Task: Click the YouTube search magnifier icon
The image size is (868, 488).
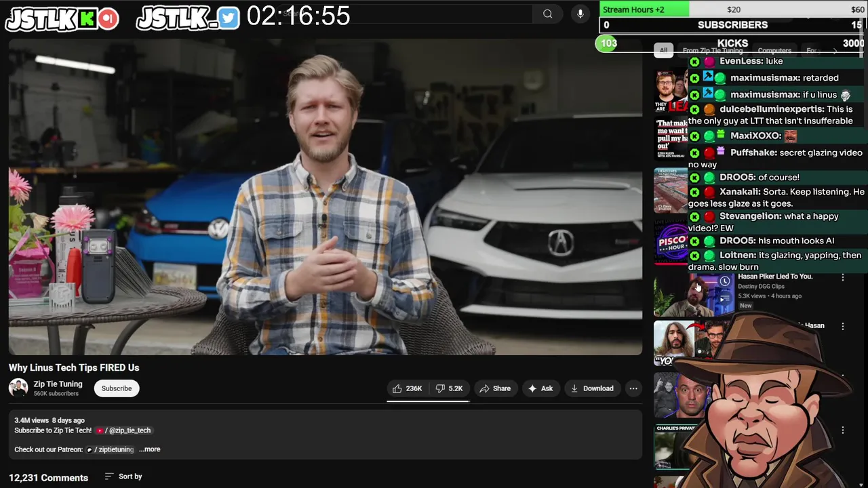Action: point(547,14)
